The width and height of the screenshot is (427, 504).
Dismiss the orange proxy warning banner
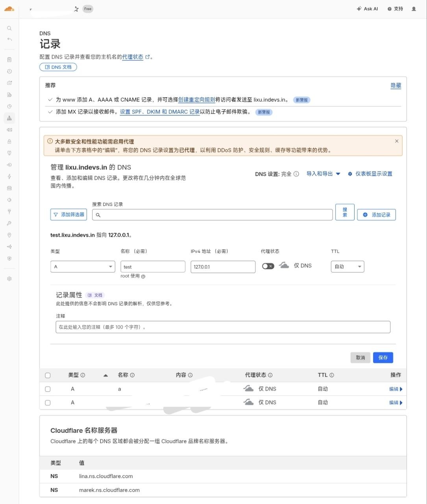(397, 141)
